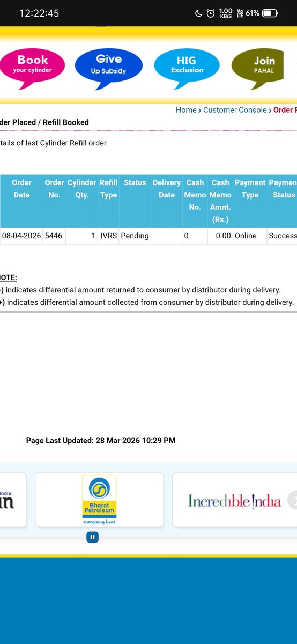Image resolution: width=297 pixels, height=644 pixels.
Task: Select the Pending status cell
Action: (x=135, y=236)
